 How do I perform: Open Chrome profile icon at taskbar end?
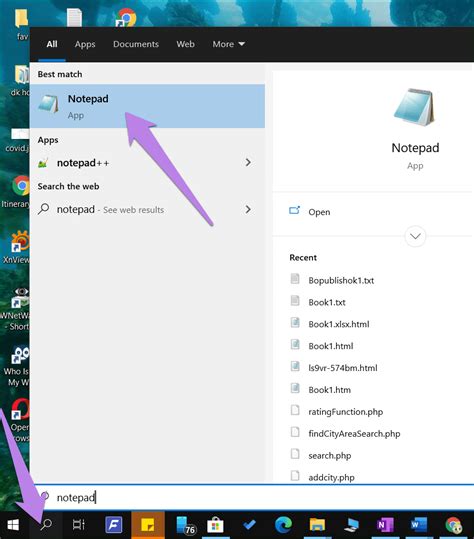coord(454,525)
